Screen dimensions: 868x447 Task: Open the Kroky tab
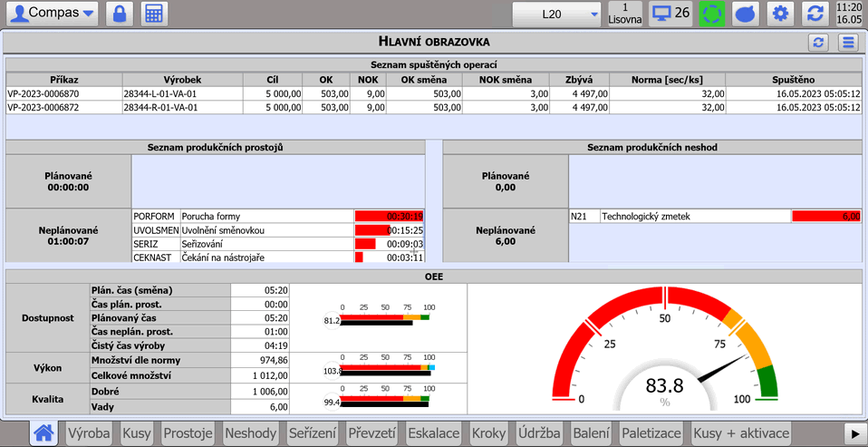point(488,433)
